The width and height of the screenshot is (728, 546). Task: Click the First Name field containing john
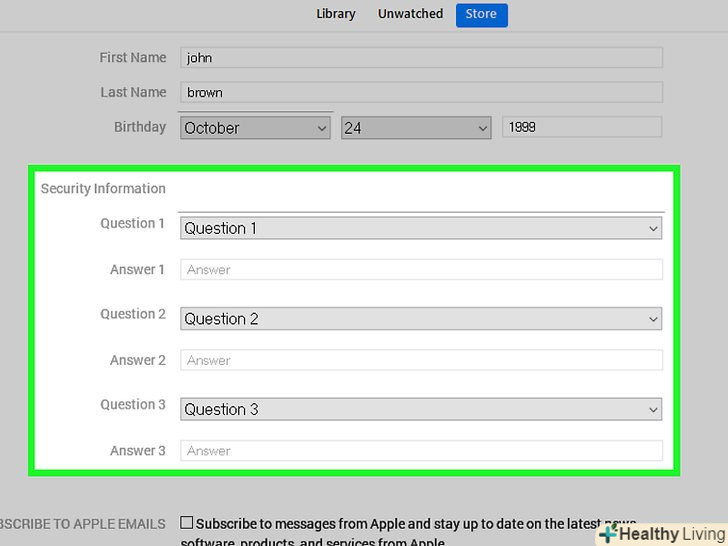pyautogui.click(x=421, y=58)
